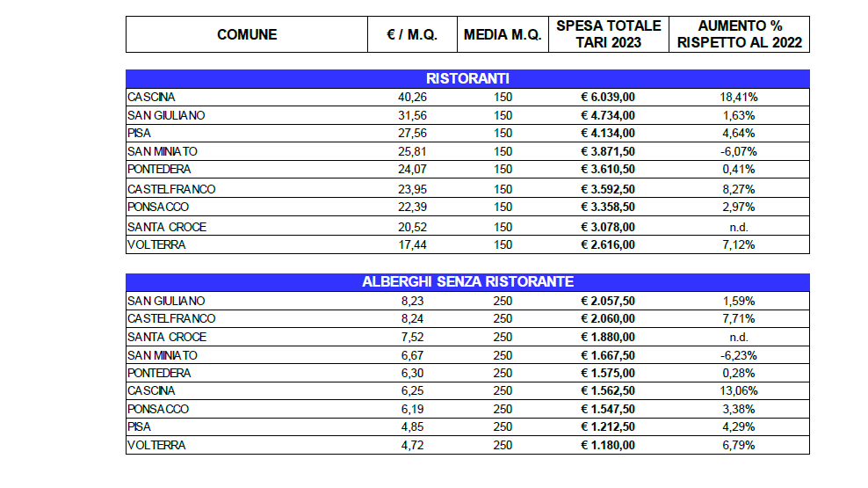Select the 13,06% Cascina hotel increase
868x488 pixels.
point(739,390)
